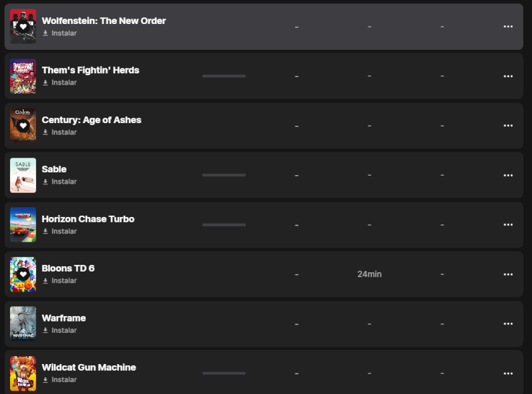532x394 pixels.
Task: Click download icon under Them's Fightin' Herds
Action: pyautogui.click(x=45, y=83)
